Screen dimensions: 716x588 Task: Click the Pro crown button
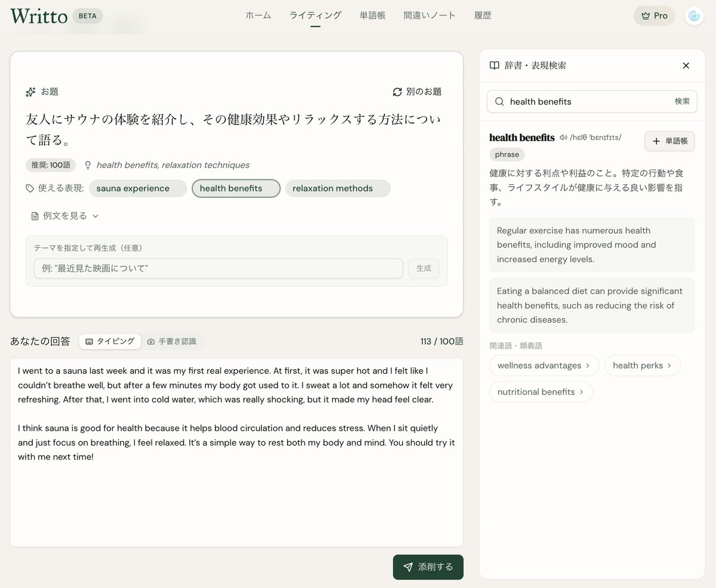click(x=655, y=16)
